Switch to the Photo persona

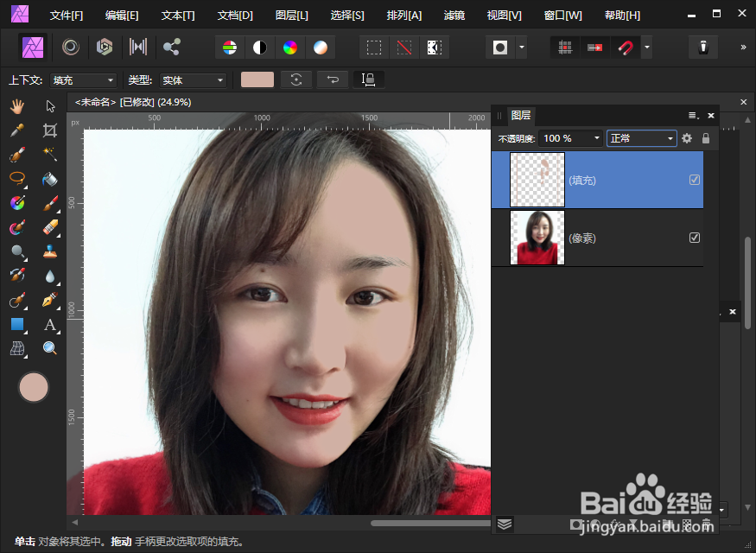pos(33,48)
